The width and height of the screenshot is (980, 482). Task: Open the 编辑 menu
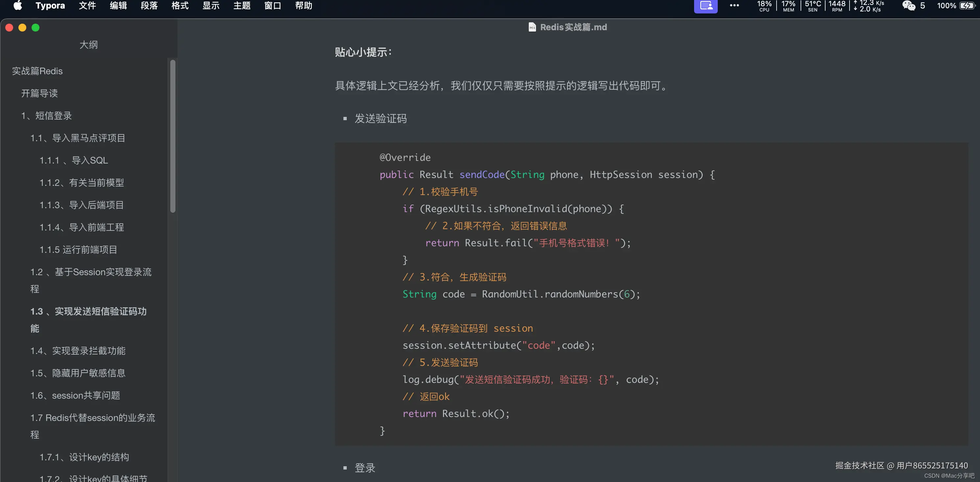(118, 5)
